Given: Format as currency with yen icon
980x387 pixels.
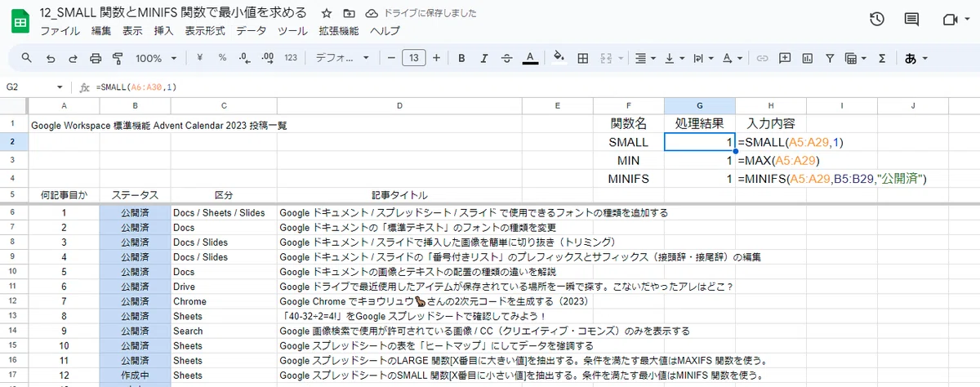Looking at the screenshot, I should [x=200, y=58].
